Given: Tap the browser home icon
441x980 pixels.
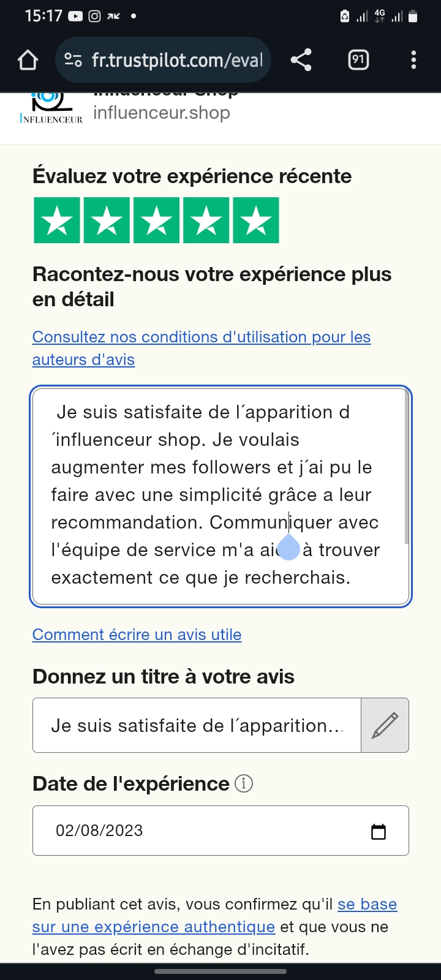Looking at the screenshot, I should click(28, 60).
